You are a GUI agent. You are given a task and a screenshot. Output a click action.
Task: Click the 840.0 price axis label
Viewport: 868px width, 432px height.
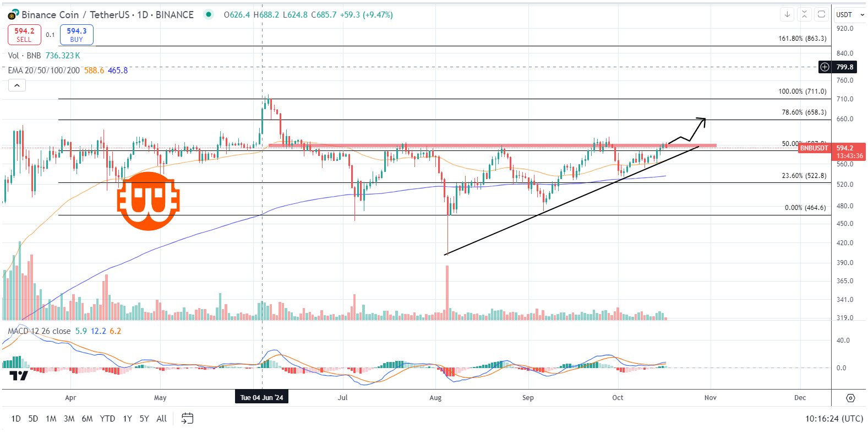[x=845, y=53]
